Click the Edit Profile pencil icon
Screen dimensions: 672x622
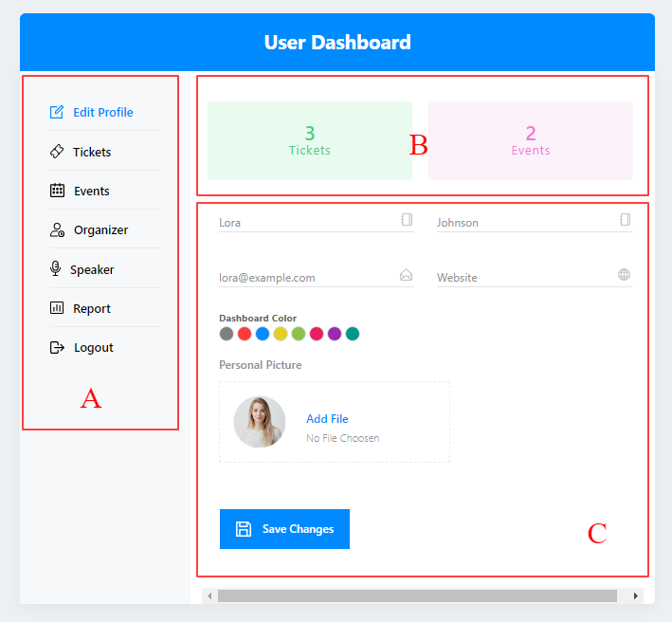(x=57, y=112)
